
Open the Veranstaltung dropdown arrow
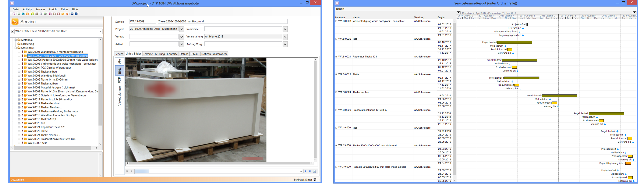285,37
